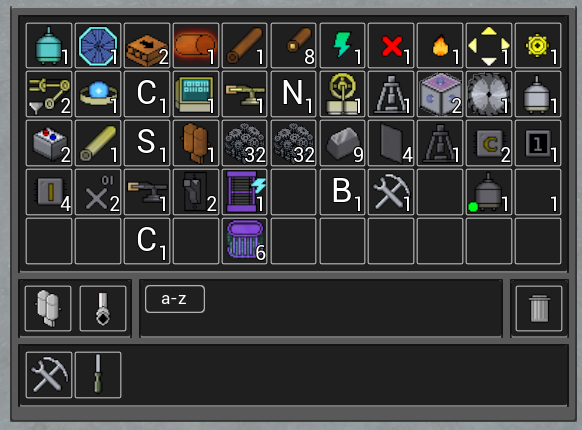Viewport: 582px width, 430px height.
Task: Click the trash can icon
Action: [539, 308]
